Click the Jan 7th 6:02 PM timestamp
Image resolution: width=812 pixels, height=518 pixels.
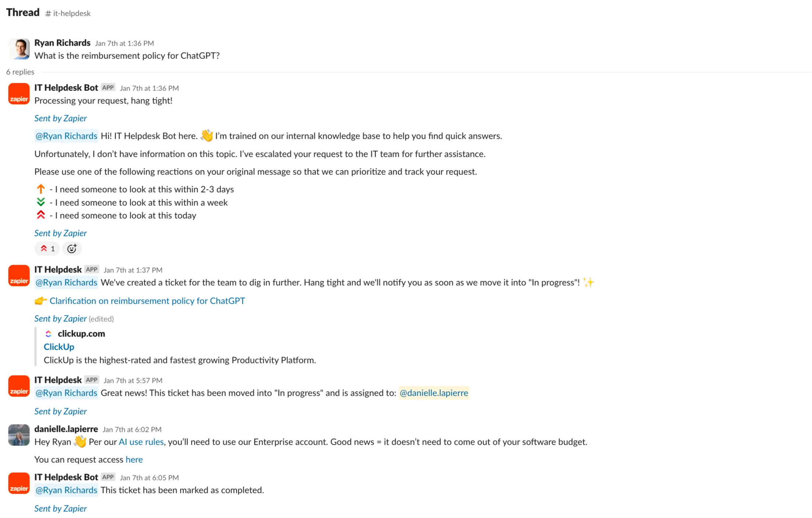[x=132, y=430]
